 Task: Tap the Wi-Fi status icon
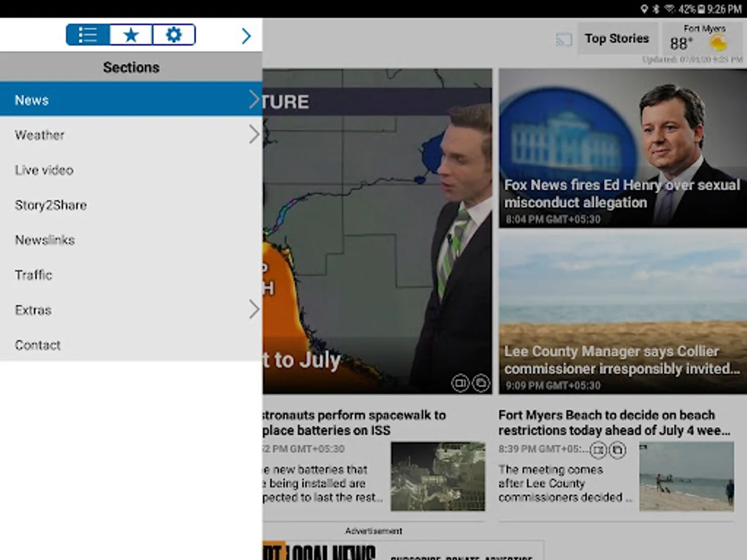671,9
